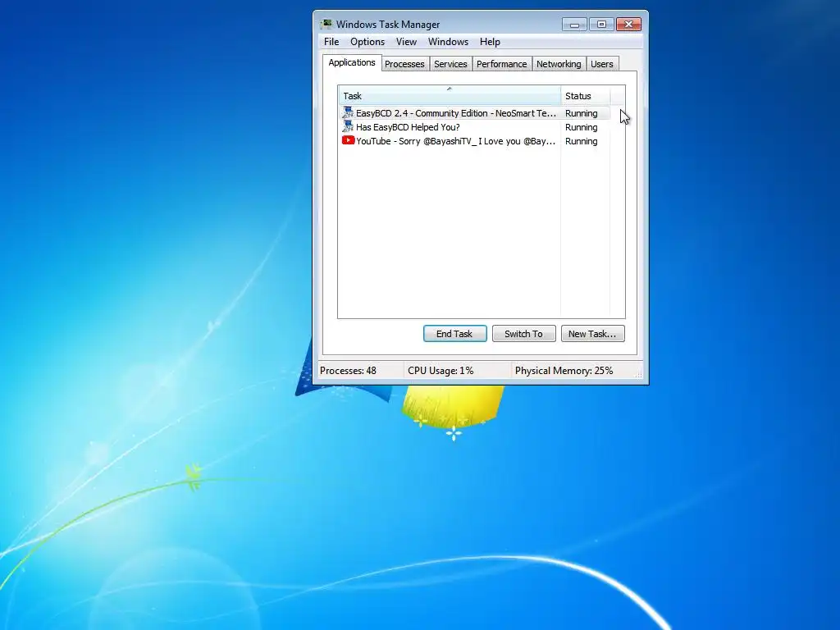The width and height of the screenshot is (840, 630).
Task: Open the File menu
Action: click(x=331, y=42)
